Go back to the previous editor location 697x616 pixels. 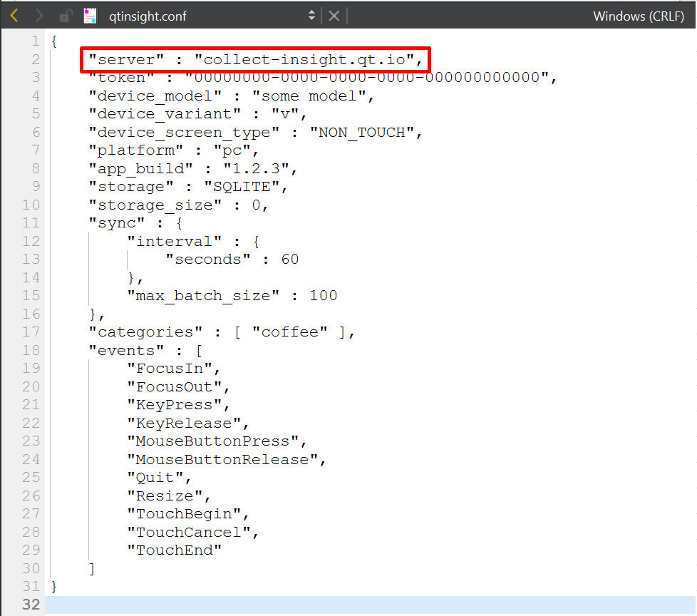coord(14,15)
